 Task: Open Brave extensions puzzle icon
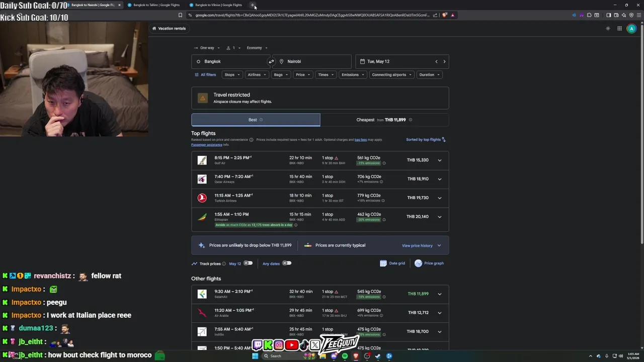click(x=589, y=15)
